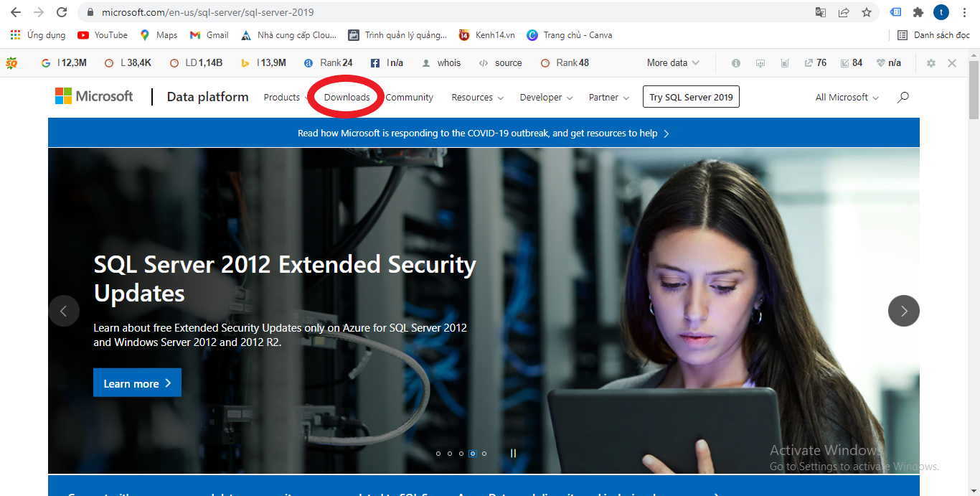Open the COVID-19 response banner link
The height and width of the screenshot is (496, 980).
[484, 134]
